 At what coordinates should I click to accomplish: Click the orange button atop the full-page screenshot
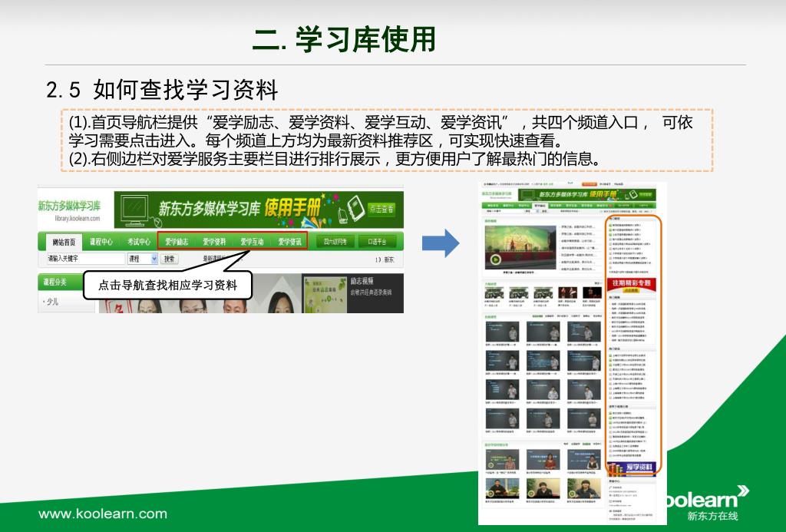click(589, 184)
